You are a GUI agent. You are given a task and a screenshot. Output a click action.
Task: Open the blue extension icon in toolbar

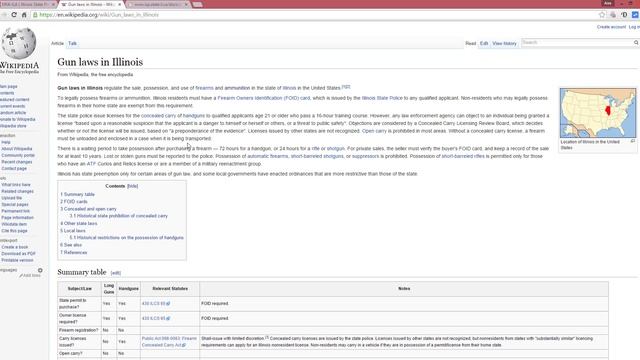pyautogui.click(x=635, y=15)
